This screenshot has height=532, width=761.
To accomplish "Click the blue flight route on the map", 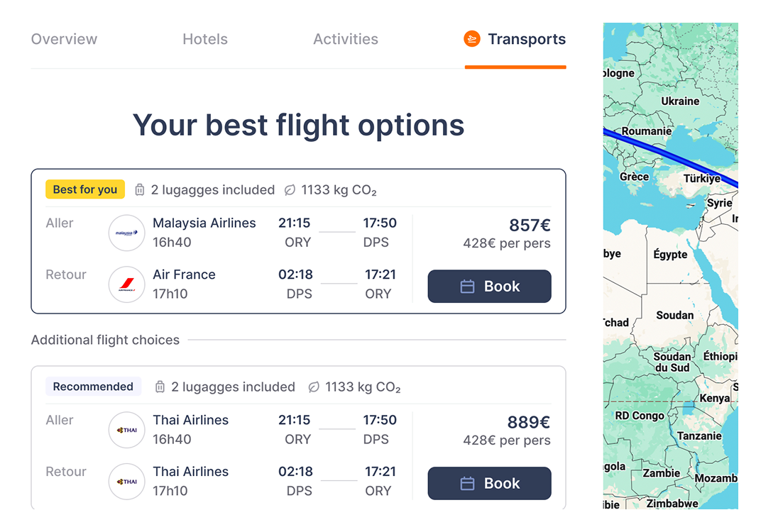I will 669,156.
